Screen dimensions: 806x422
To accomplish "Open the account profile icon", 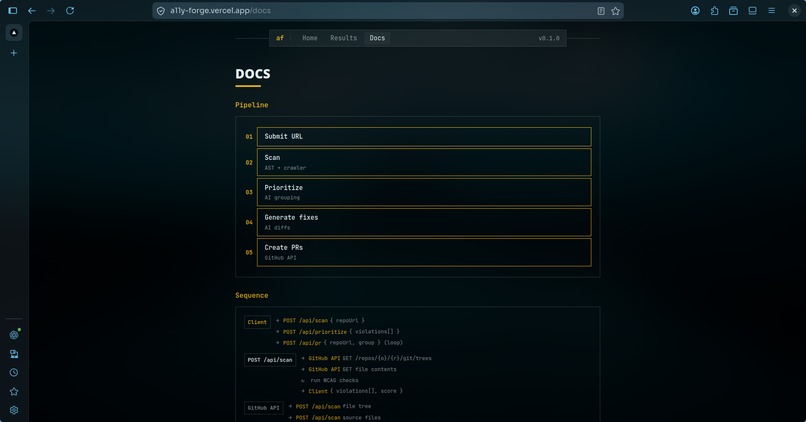I will [695, 10].
